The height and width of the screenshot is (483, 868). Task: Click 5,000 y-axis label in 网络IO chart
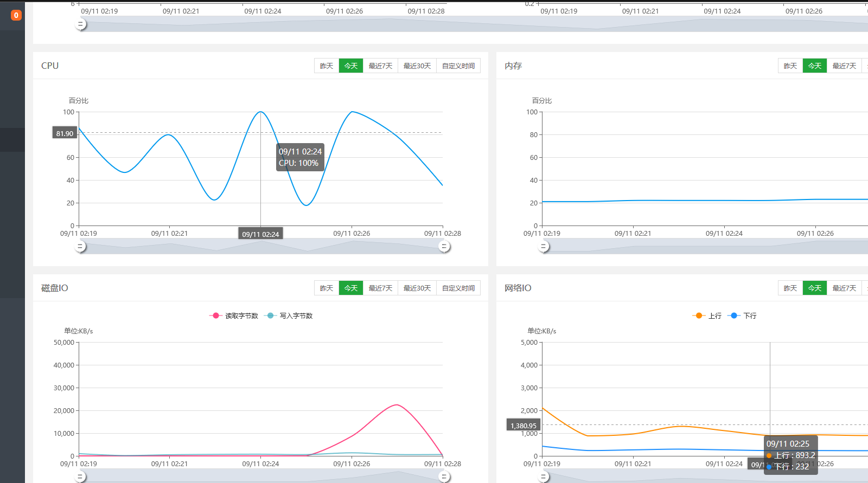pyautogui.click(x=529, y=343)
